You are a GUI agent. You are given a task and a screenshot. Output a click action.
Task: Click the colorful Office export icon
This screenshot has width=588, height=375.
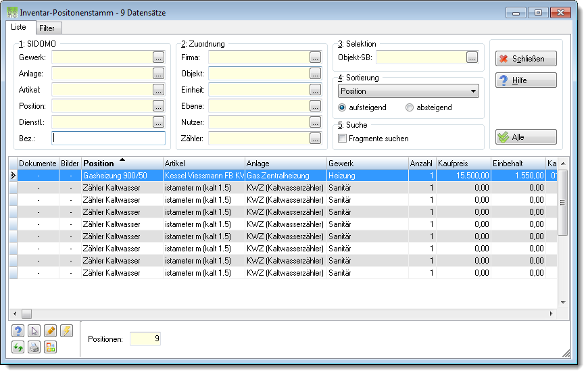click(x=50, y=347)
